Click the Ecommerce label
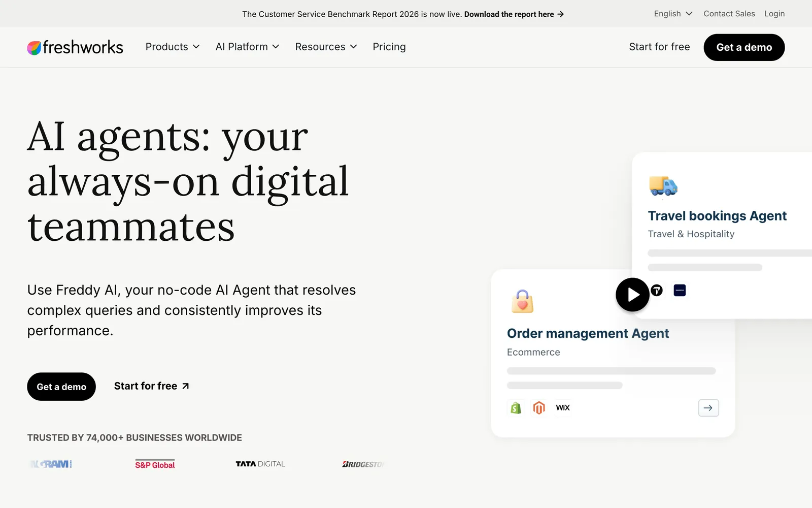Viewport: 812px width, 508px height. (533, 352)
